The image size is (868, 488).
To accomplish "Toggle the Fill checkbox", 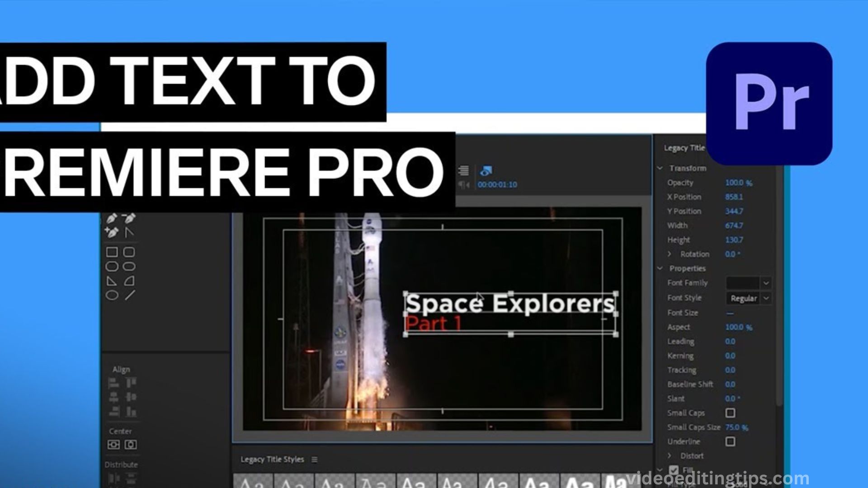I will pyautogui.click(x=674, y=470).
